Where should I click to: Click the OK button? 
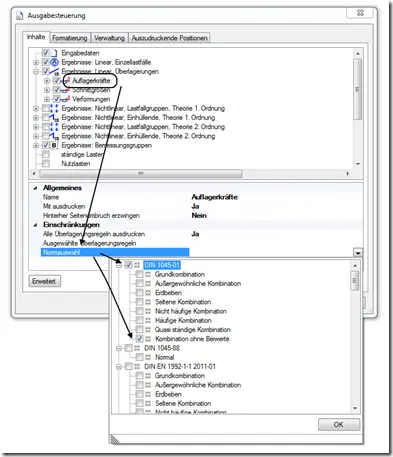339,424
